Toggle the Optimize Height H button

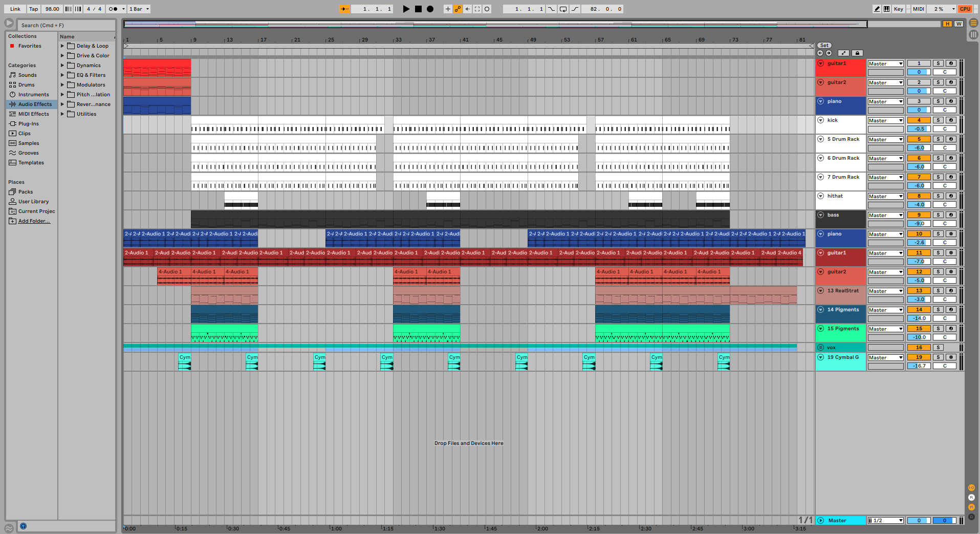(x=948, y=24)
